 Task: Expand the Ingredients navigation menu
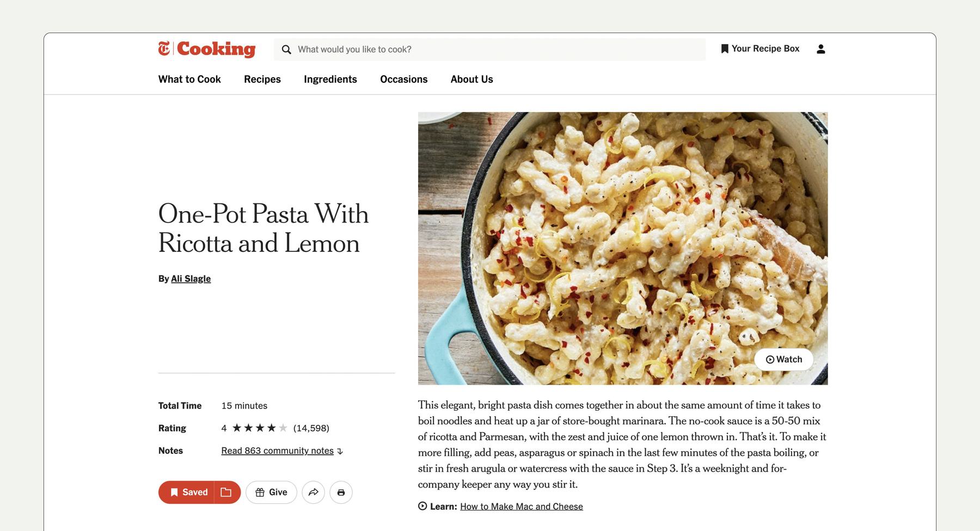(330, 79)
